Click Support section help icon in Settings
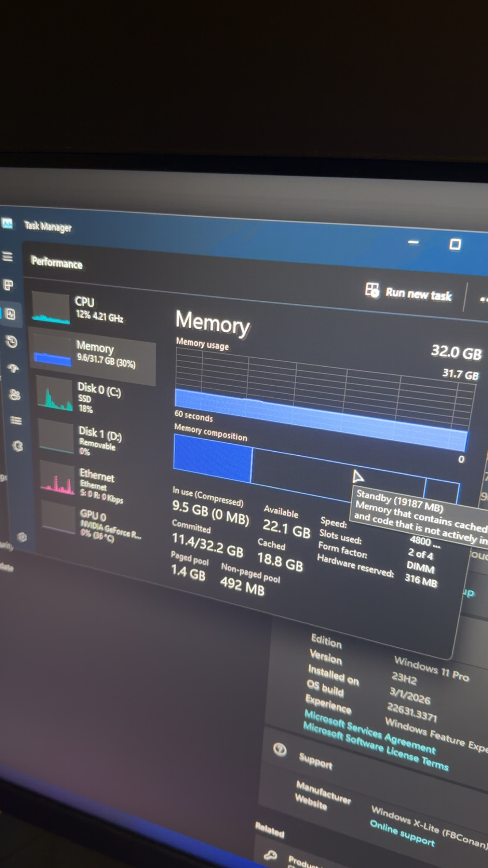The height and width of the screenshot is (868, 488). click(x=279, y=749)
